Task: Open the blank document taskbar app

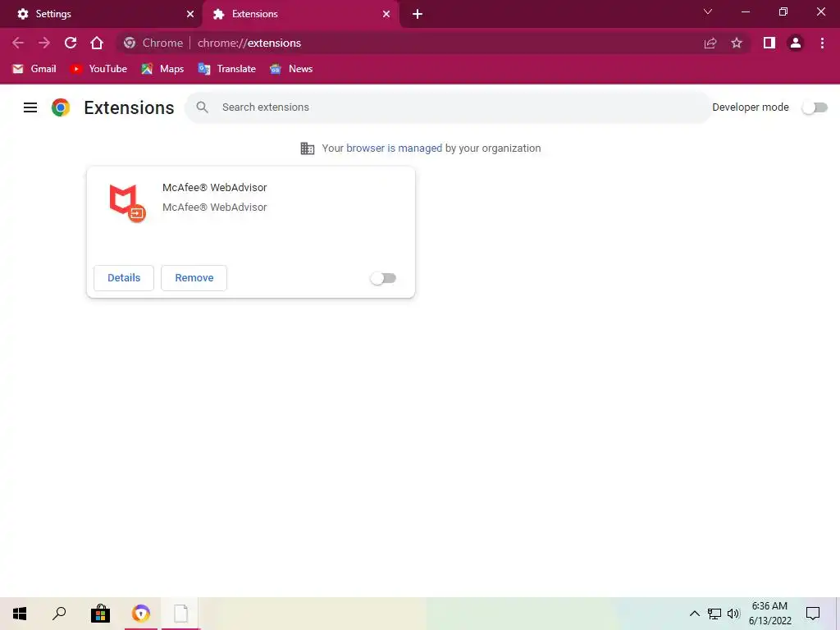Action: pos(181,614)
